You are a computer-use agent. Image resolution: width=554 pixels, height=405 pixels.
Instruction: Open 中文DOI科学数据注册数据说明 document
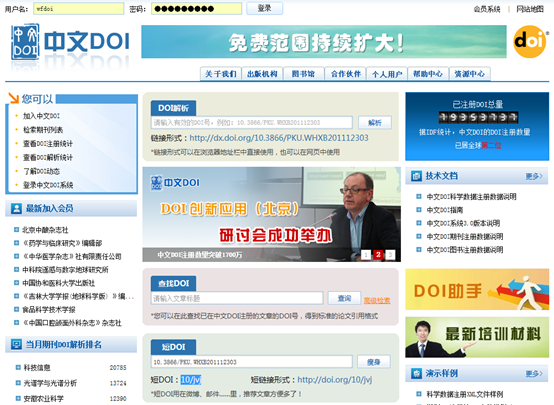click(471, 196)
